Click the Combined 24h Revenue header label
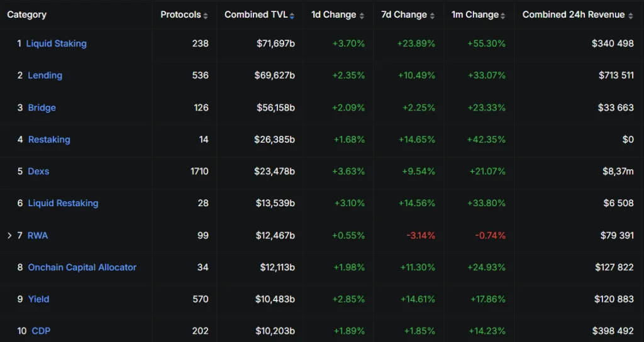Viewport: 644px width, 342px height. [x=574, y=14]
